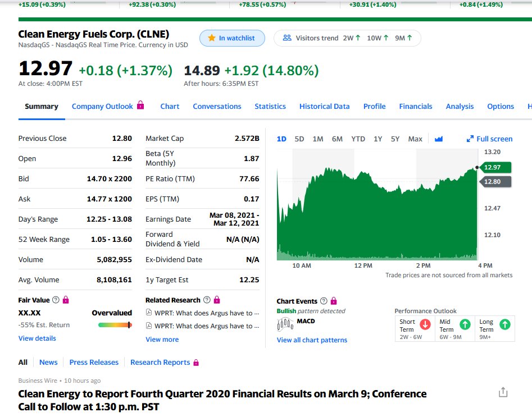The height and width of the screenshot is (417, 532).
Task: Click the Full screen expand arrows icon
Action: tap(470, 139)
